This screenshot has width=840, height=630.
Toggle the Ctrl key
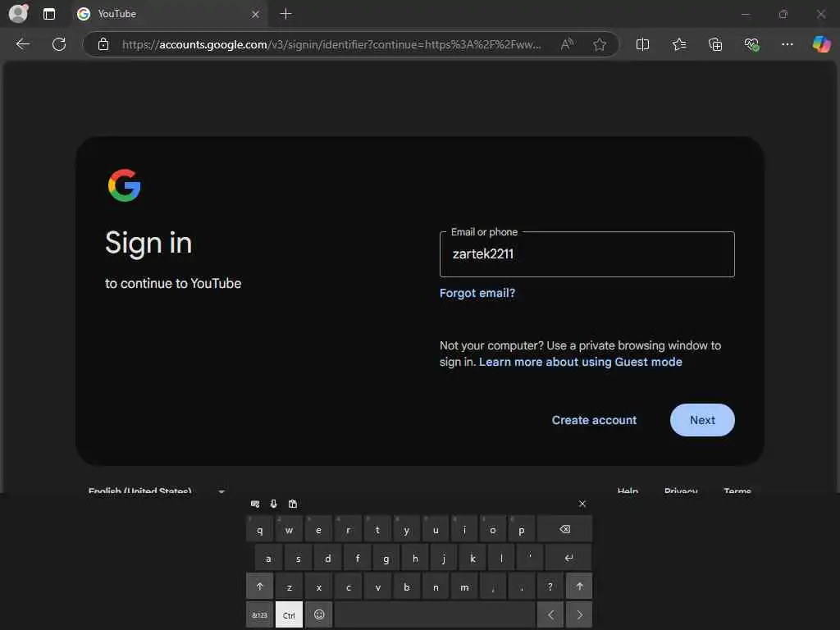coord(290,614)
